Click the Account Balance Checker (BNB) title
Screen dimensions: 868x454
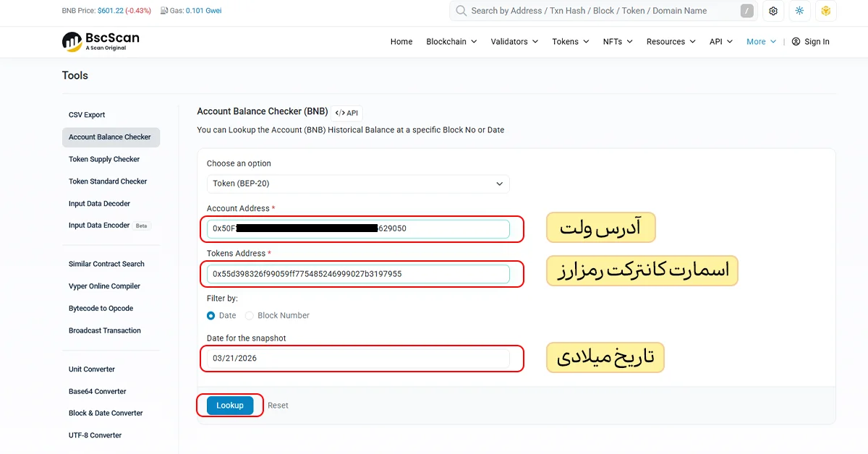(263, 112)
